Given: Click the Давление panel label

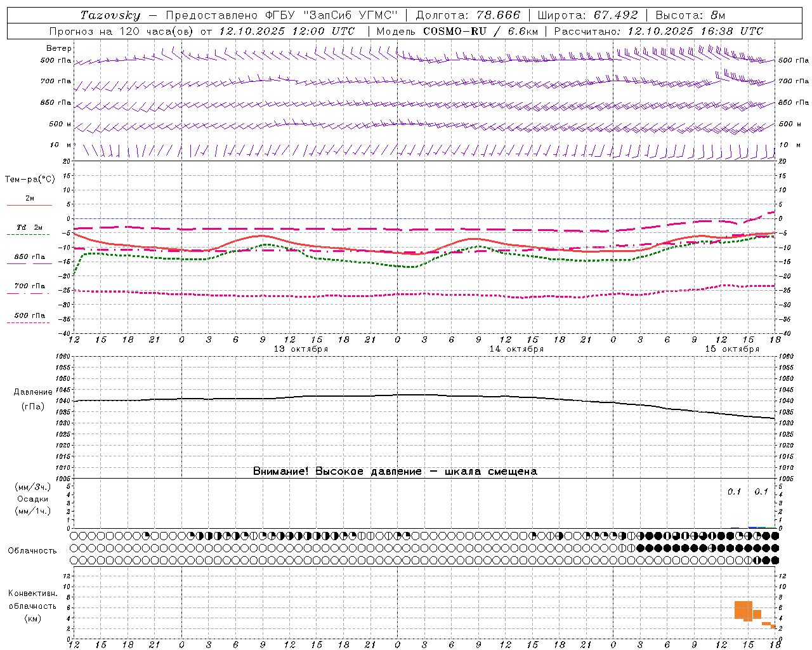Looking at the screenshot, I should pyautogui.click(x=33, y=392).
